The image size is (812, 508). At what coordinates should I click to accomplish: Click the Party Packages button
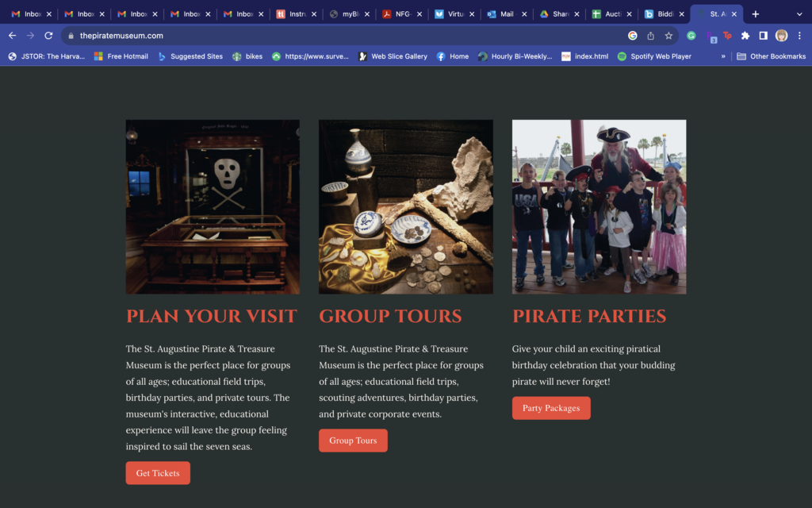click(551, 408)
